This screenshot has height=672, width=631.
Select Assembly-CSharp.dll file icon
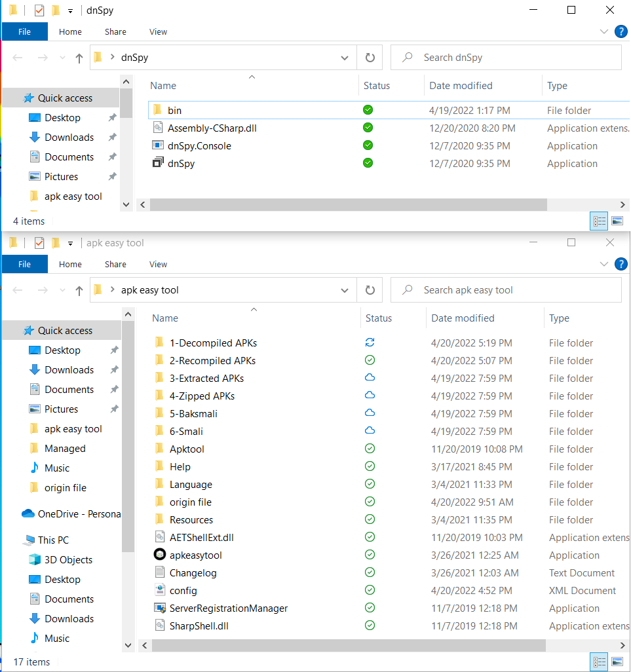(158, 128)
